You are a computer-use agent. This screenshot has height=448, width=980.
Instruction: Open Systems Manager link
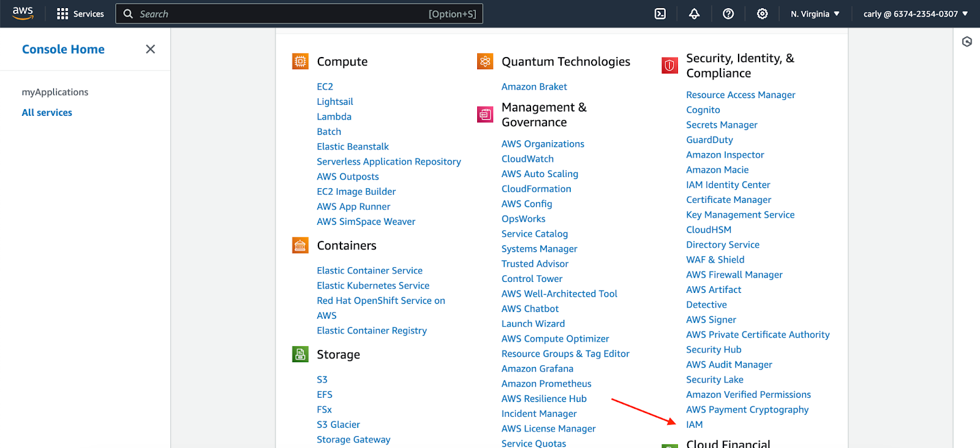click(540, 249)
